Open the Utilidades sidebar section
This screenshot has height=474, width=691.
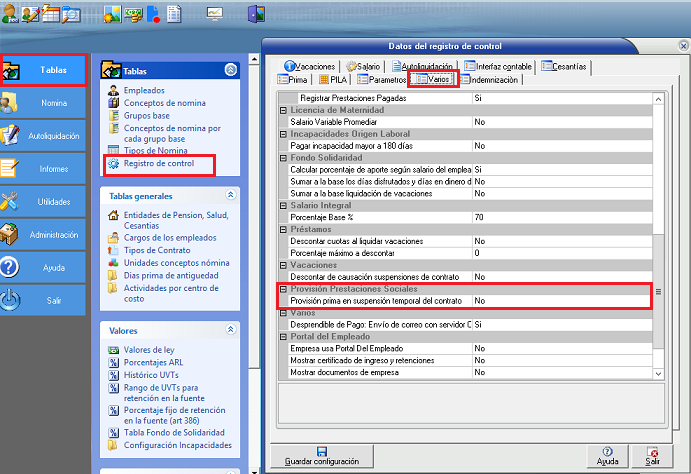[x=42, y=201]
